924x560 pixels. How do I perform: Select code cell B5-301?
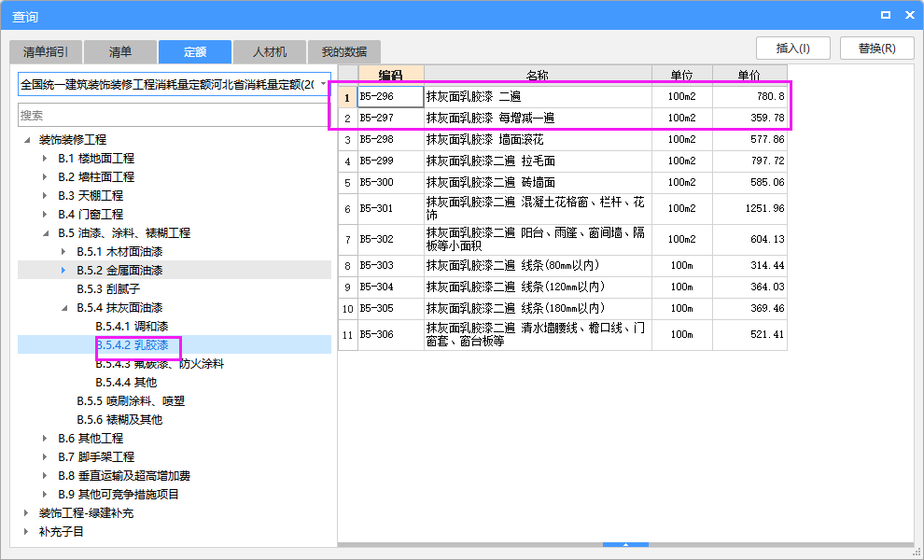(391, 209)
